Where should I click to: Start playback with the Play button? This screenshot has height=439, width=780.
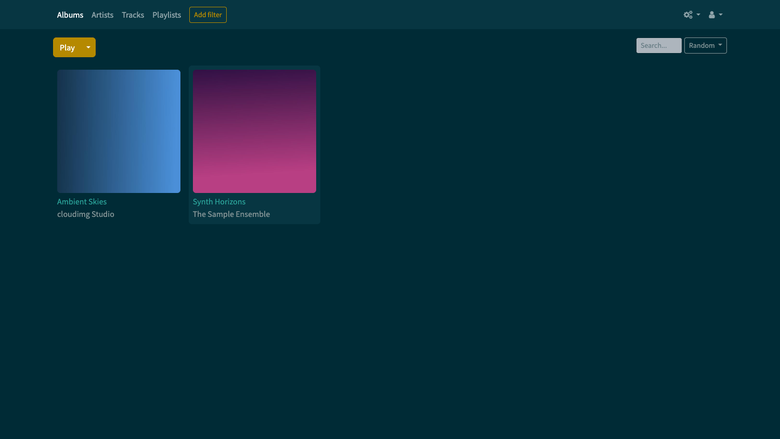[67, 47]
